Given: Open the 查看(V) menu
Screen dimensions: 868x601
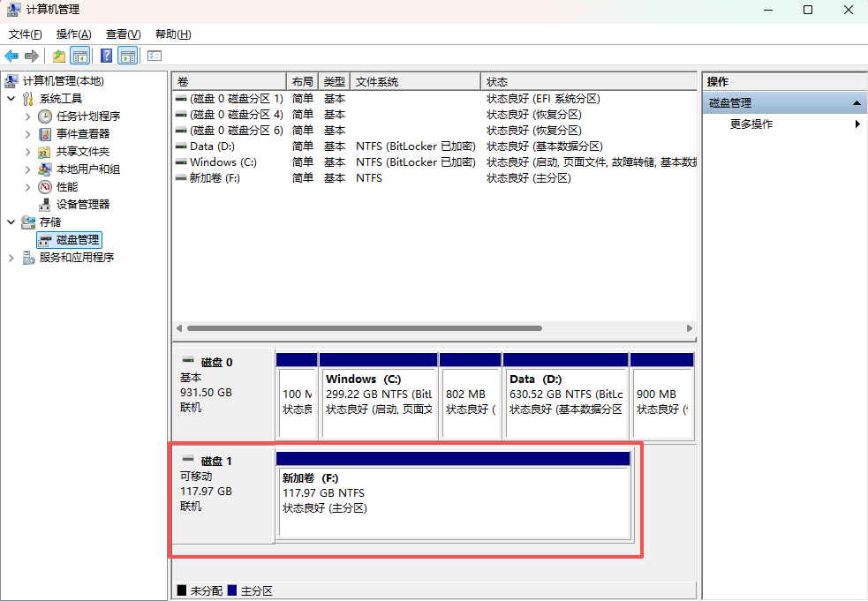Looking at the screenshot, I should tap(123, 34).
